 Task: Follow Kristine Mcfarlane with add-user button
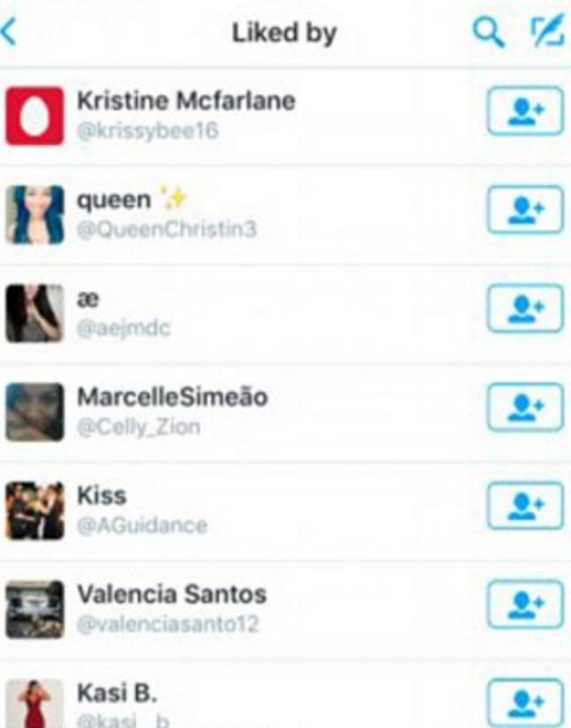pos(525,111)
